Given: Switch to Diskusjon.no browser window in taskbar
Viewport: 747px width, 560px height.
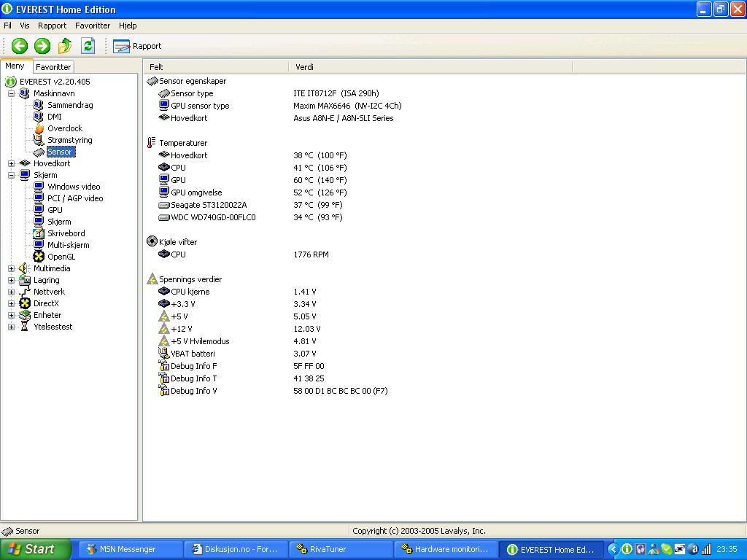Looking at the screenshot, I should (236, 549).
